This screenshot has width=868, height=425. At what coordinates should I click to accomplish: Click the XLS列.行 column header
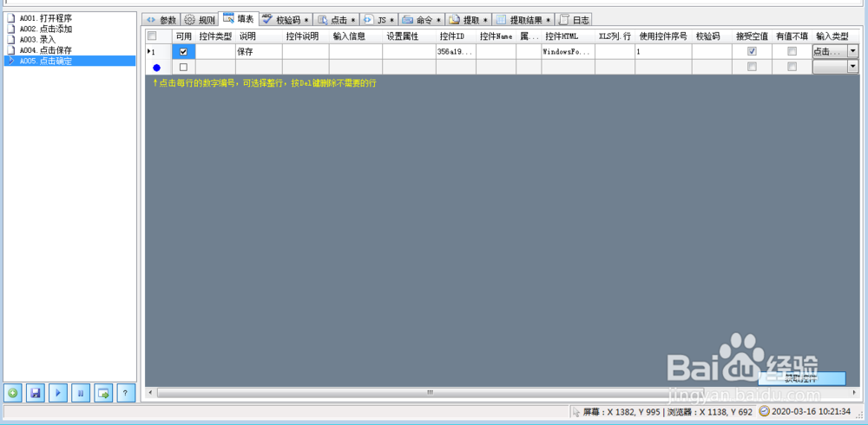pos(615,36)
